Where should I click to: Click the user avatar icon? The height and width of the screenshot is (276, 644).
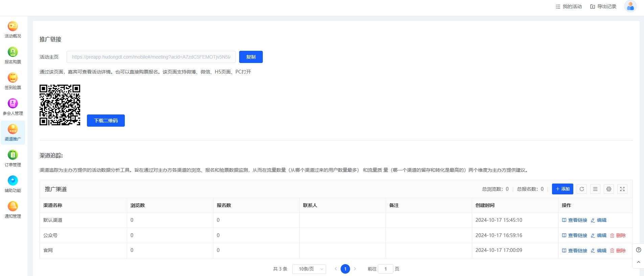click(x=630, y=6)
